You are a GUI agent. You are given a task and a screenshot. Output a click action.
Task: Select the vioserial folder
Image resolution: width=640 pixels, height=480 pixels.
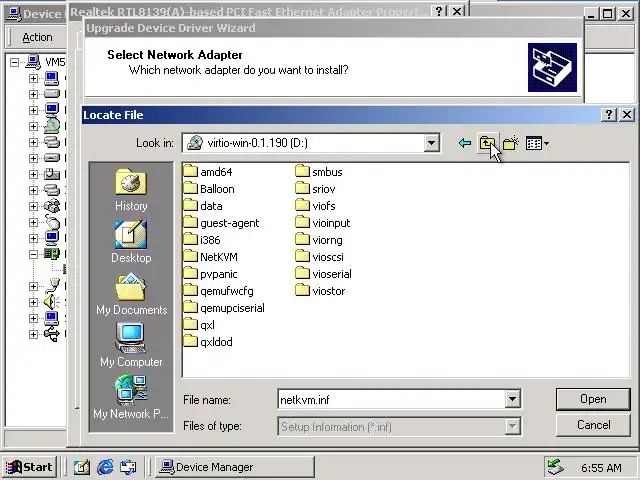coord(324,274)
